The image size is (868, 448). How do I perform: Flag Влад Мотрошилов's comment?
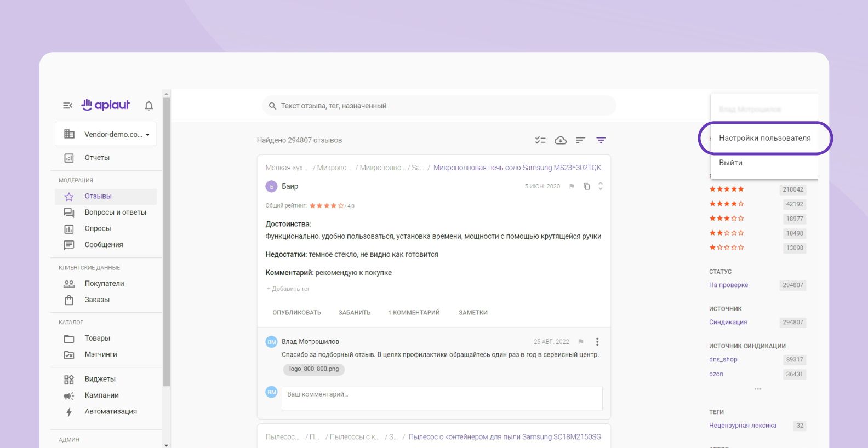581,342
